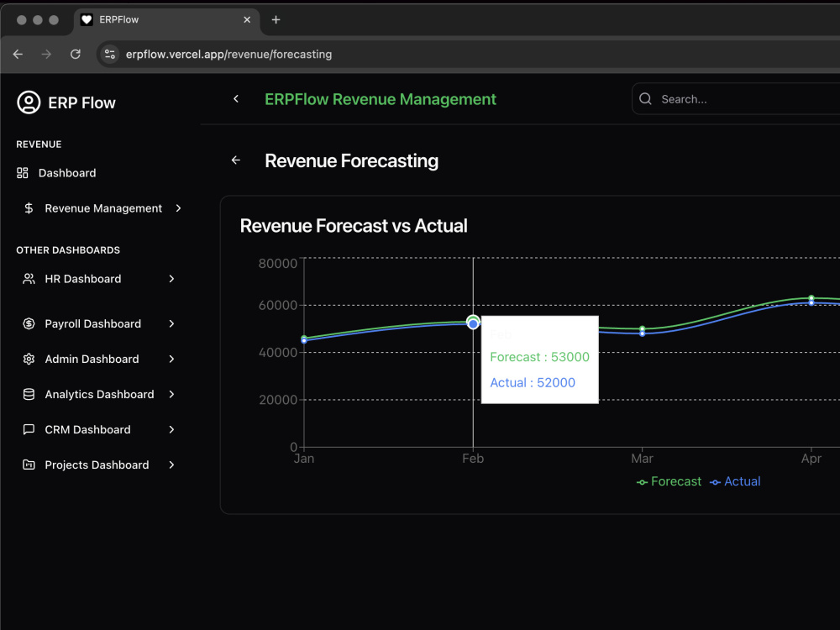Go back using arrow beside Revenue Forecasting
This screenshot has width=840, height=630.
(236, 160)
